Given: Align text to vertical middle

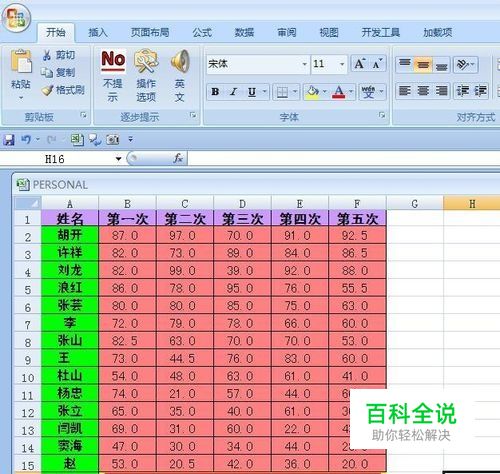Looking at the screenshot, I should 423,64.
